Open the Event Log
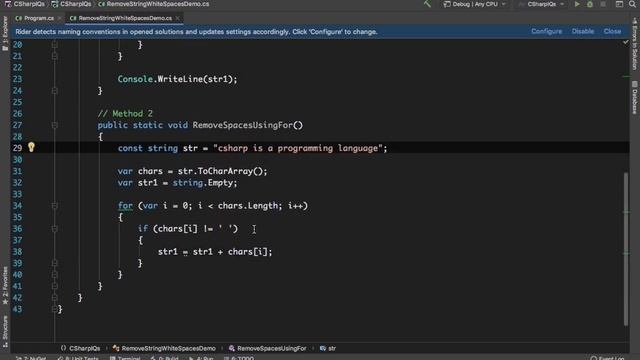The width and height of the screenshot is (640, 360). tap(607, 358)
